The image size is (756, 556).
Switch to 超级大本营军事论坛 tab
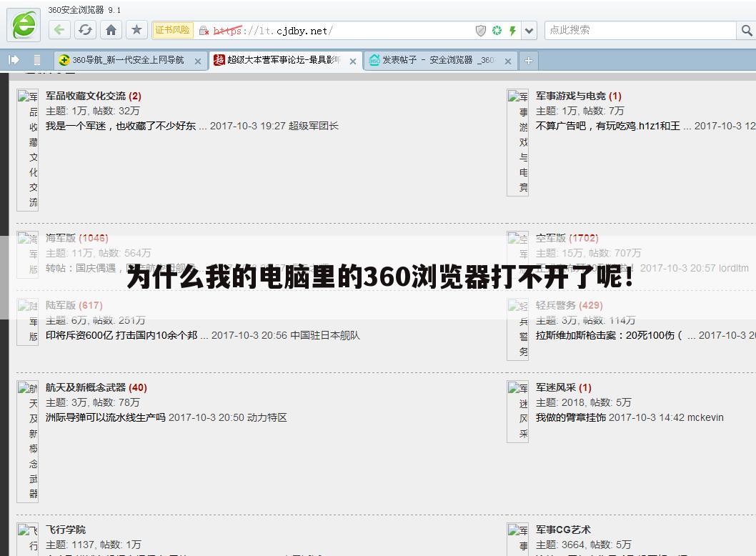[x=284, y=60]
